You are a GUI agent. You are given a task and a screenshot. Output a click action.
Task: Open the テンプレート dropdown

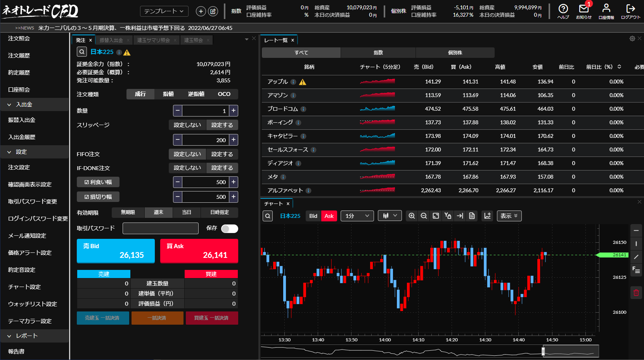[164, 11]
